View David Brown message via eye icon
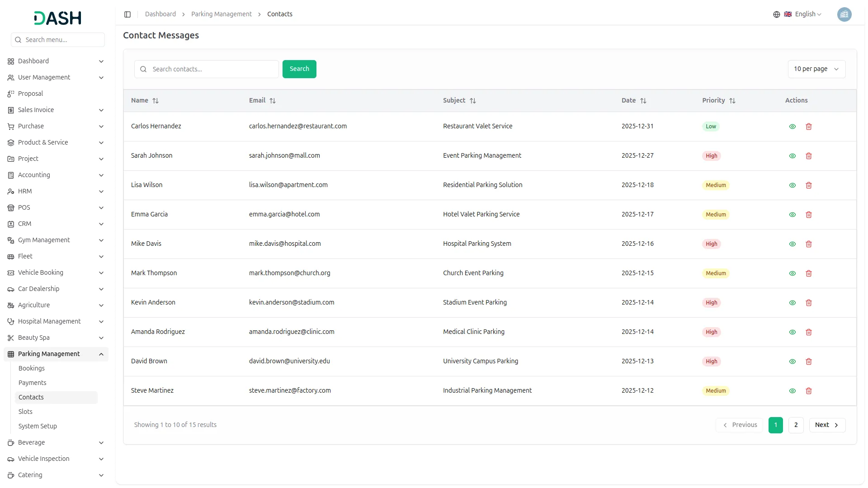 click(793, 361)
